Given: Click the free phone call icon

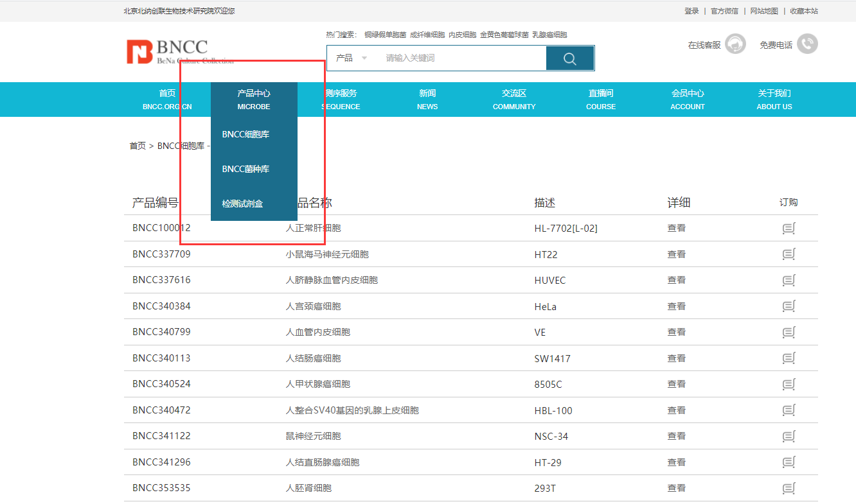Looking at the screenshot, I should tap(807, 44).
